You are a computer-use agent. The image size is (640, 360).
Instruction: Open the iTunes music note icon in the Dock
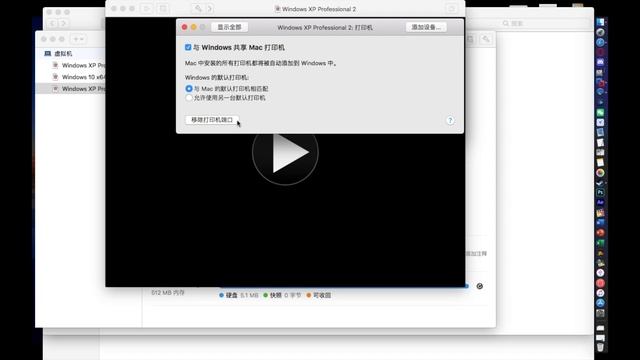point(600,293)
